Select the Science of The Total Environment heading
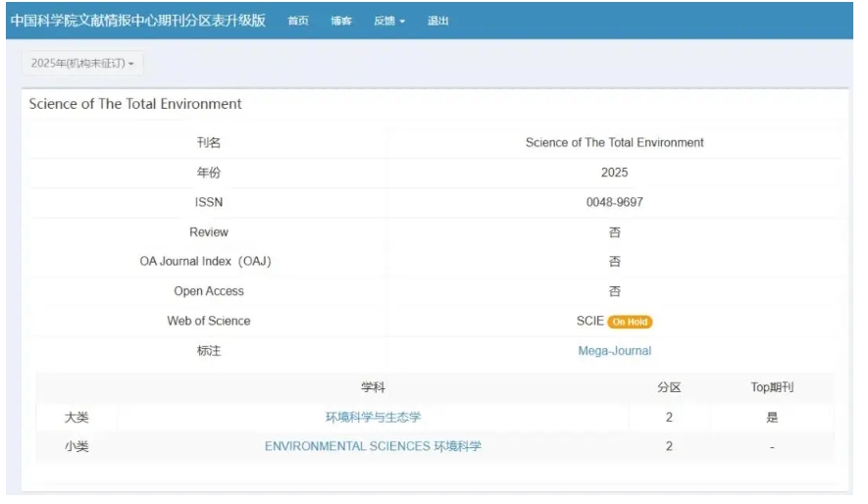 [x=135, y=104]
